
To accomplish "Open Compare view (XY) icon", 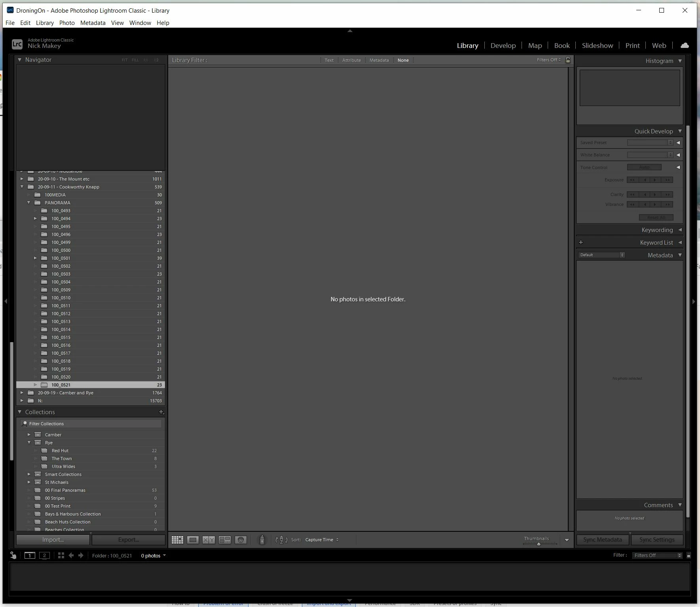I will (x=209, y=540).
